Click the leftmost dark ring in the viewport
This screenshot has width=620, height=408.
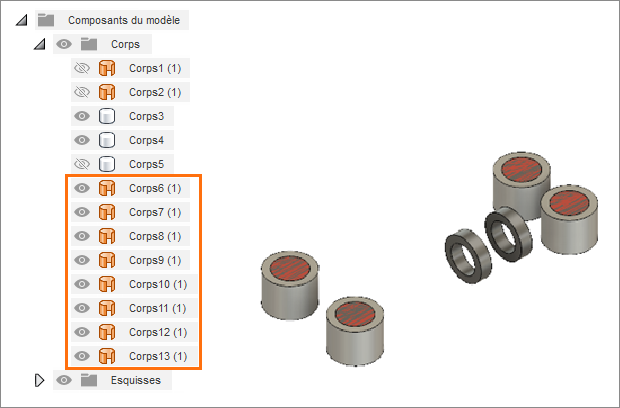(468, 256)
